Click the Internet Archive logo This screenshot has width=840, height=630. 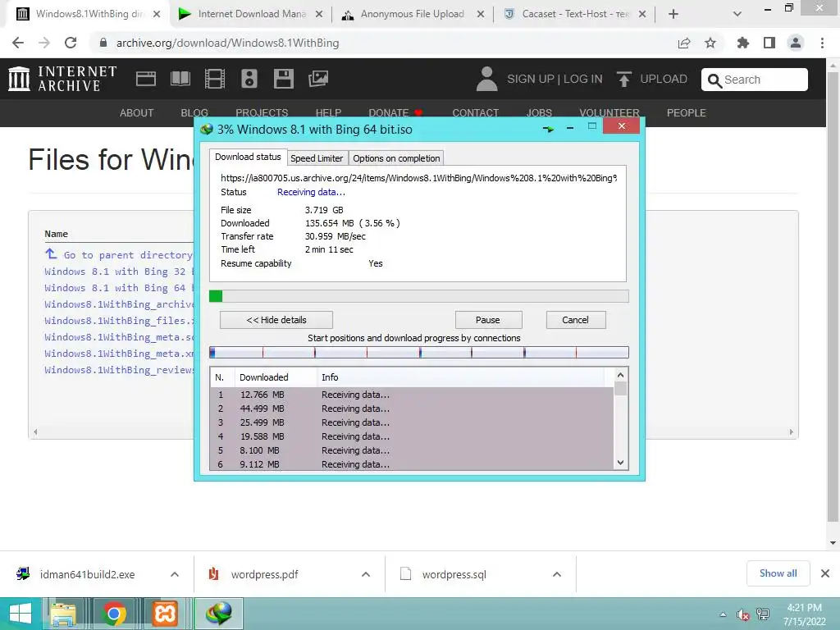point(62,79)
